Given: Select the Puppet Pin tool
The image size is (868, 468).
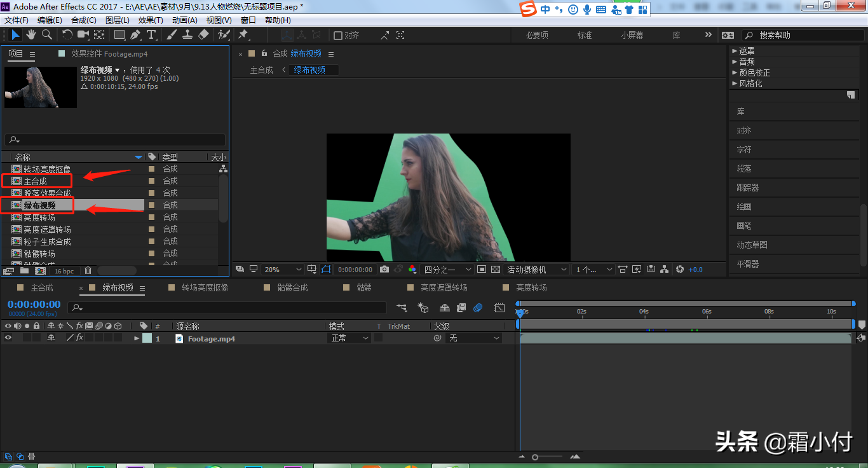Looking at the screenshot, I should [243, 35].
